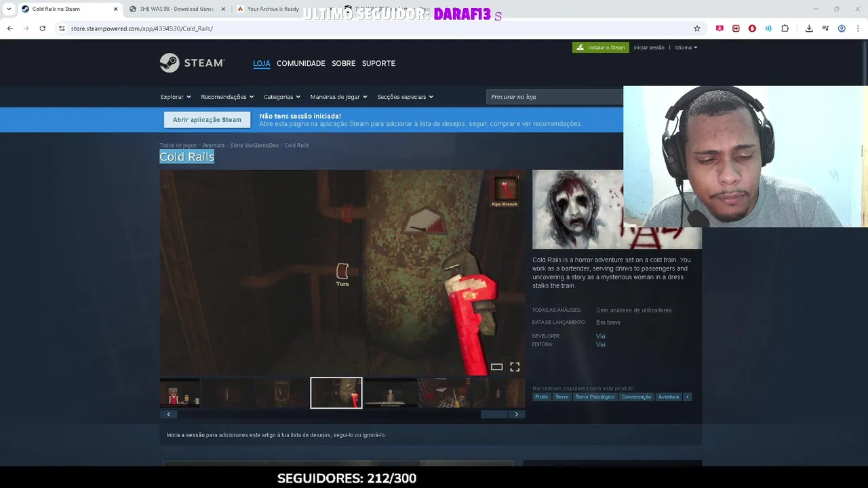Focus the Procurar na loja search field
The width and height of the screenshot is (868, 488).
coord(555,97)
